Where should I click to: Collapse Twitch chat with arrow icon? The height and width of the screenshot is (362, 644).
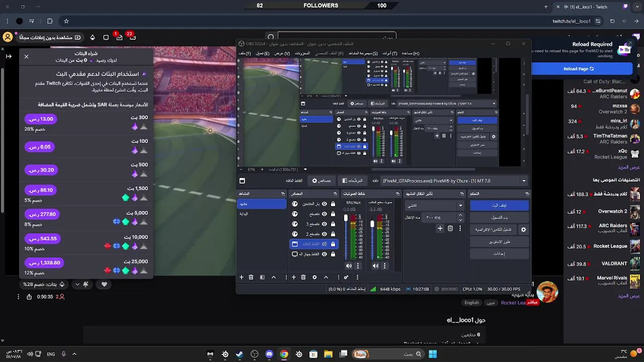(x=9, y=56)
